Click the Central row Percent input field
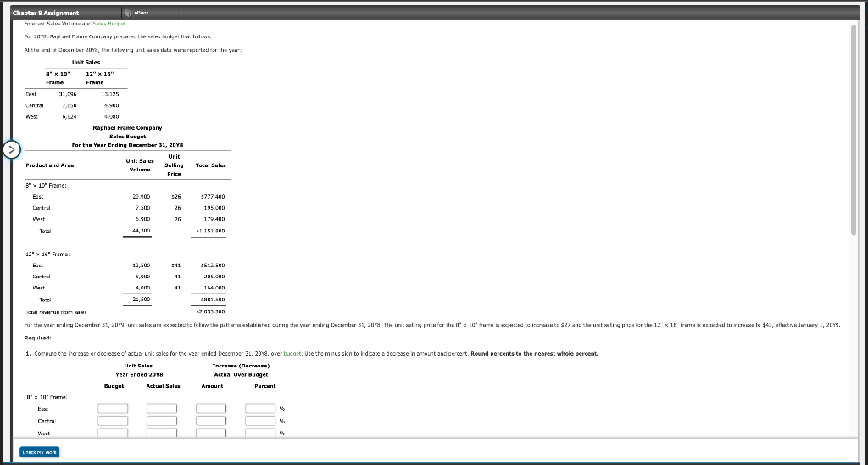 [260, 421]
